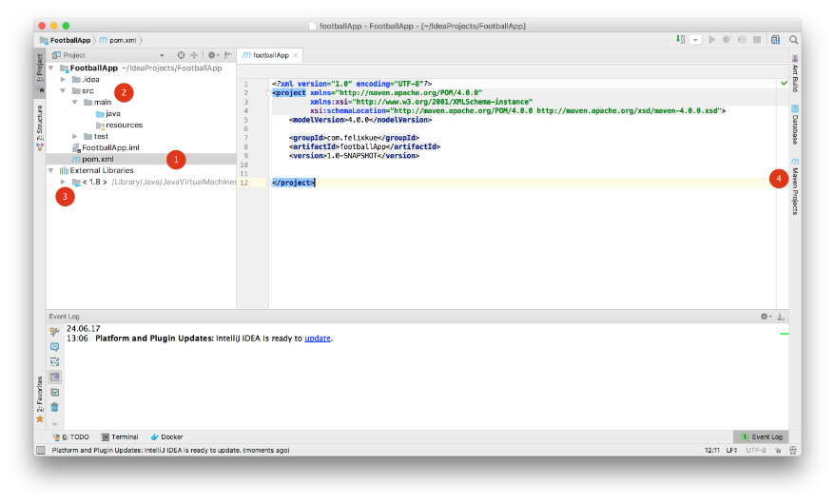The width and height of the screenshot is (835, 504).
Task: Open the run configuration dropdown
Action: (x=696, y=40)
